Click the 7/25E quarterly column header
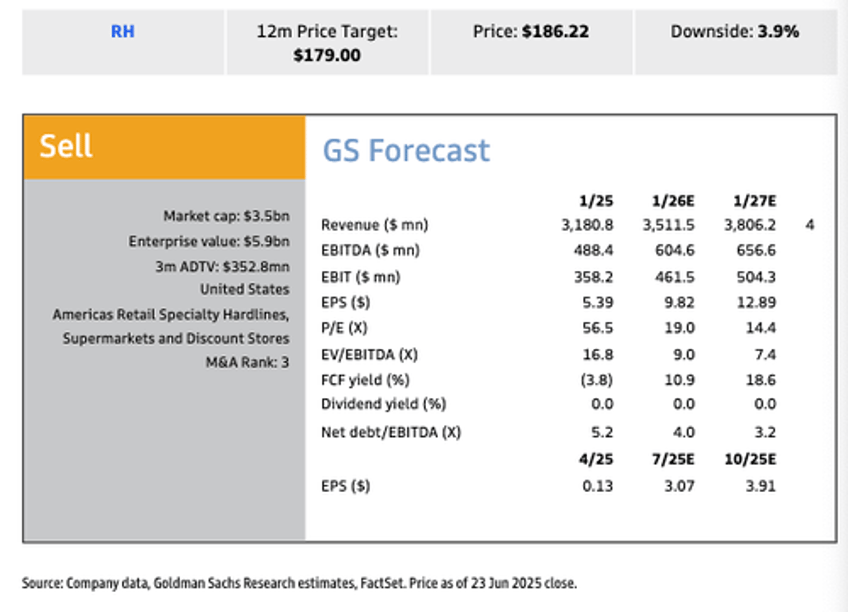 (673, 460)
